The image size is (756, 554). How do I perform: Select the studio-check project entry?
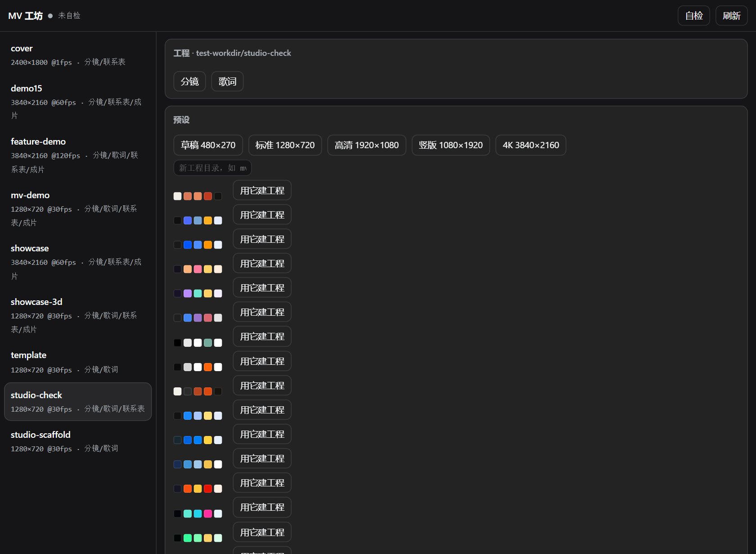pyautogui.click(x=78, y=402)
